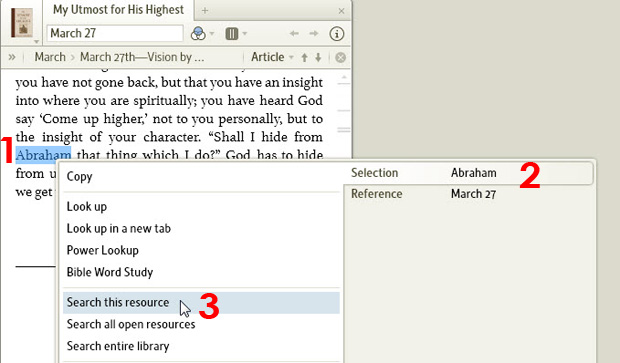Go to previous article with up arrow
The image size is (620, 363).
(304, 58)
